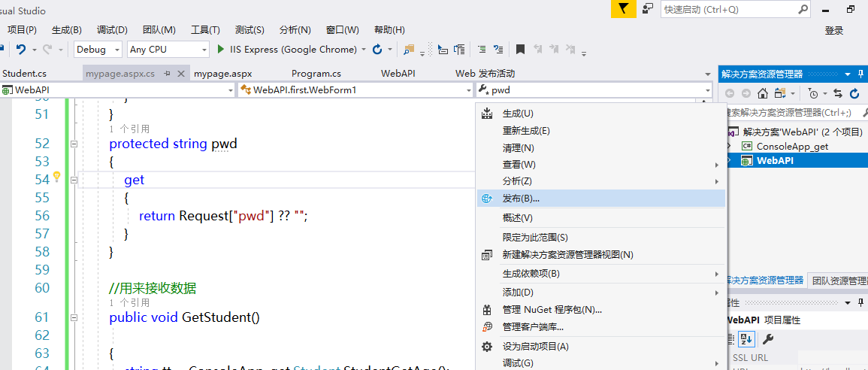Choose 生成(U) in the context menu

pos(601,114)
